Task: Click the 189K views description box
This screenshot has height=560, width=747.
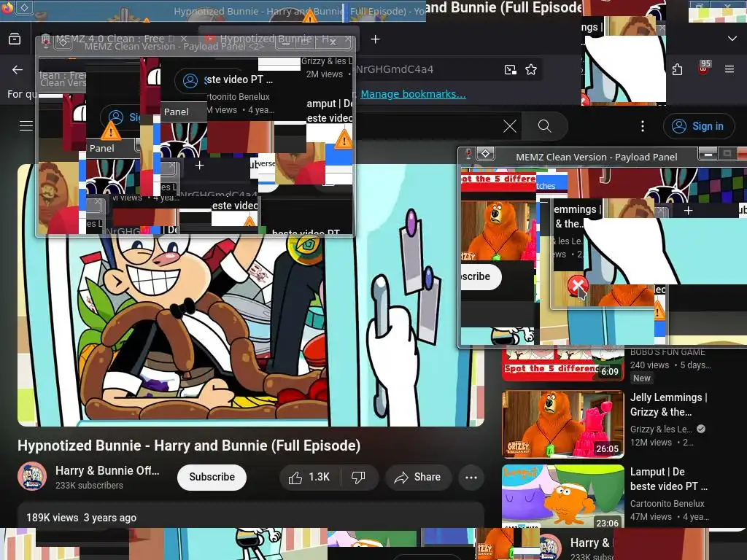Action: [x=251, y=515]
